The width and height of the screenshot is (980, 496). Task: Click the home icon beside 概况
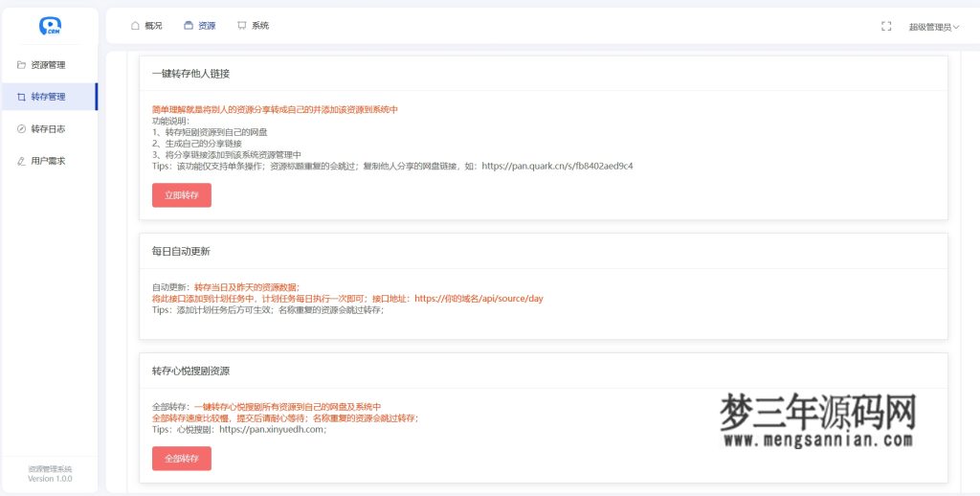135,26
